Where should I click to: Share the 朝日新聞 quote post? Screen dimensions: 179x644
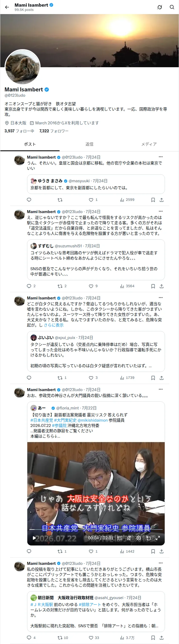click(x=161, y=638)
